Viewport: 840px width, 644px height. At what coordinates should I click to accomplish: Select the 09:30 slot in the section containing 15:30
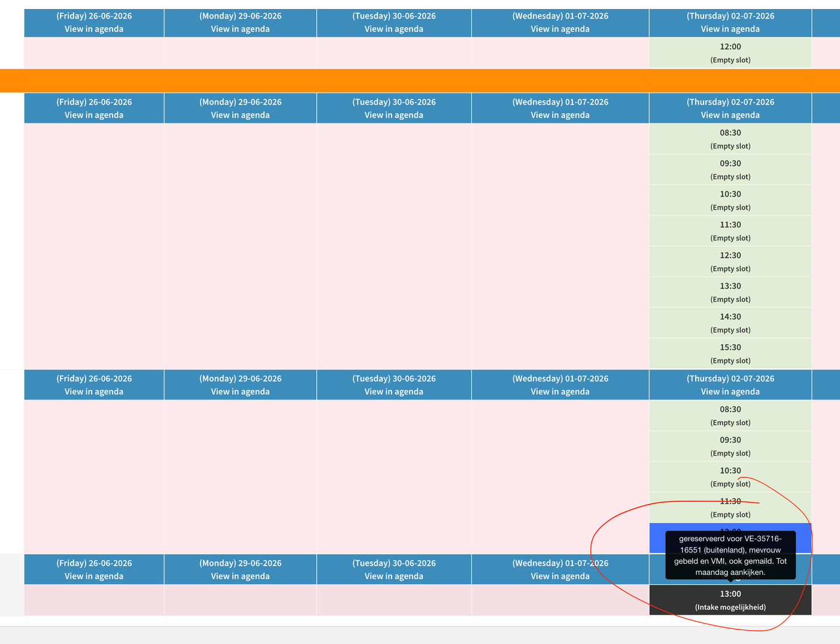730,170
